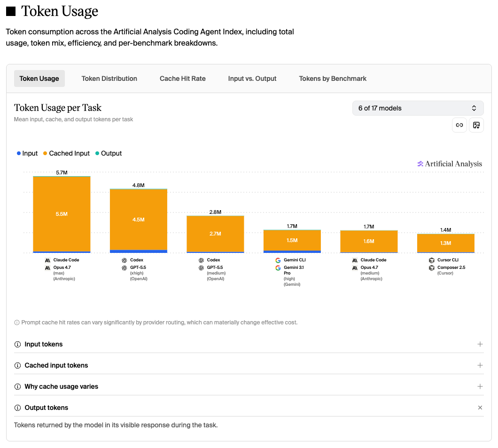The width and height of the screenshot is (498, 448).
Task: Click info icon beside Output tokens
Action: point(18,408)
